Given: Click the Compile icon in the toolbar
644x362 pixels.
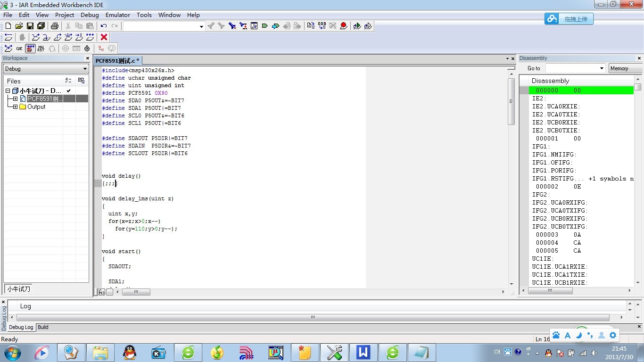Looking at the screenshot, I should [310, 26].
